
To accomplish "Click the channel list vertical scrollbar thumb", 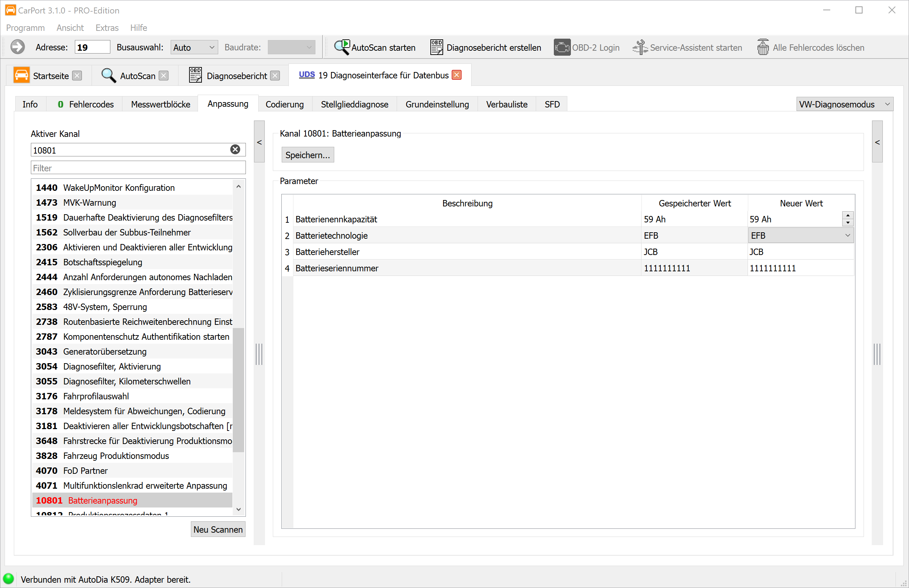I will coord(239,389).
